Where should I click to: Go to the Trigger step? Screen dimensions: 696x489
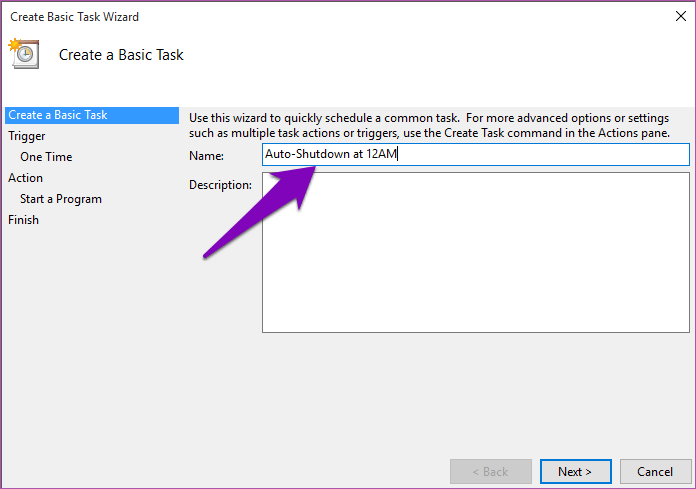(27, 136)
